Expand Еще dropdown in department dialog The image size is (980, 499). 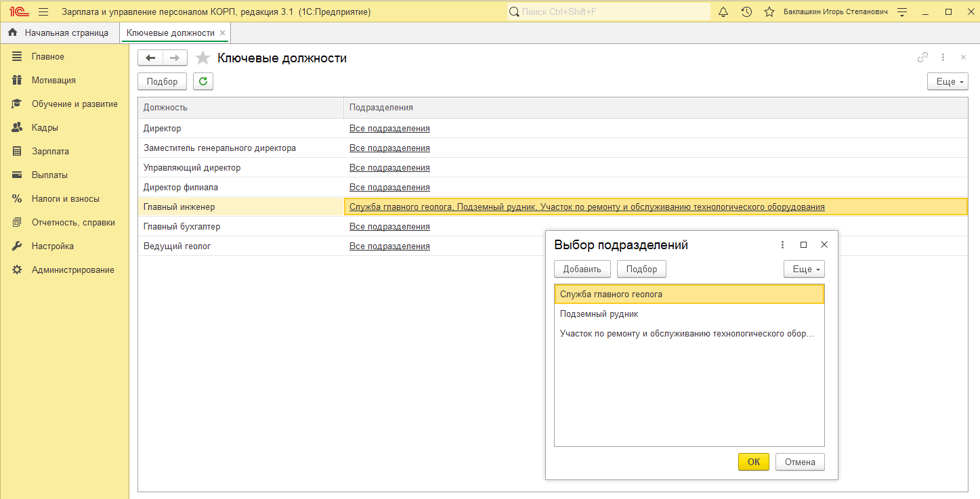click(804, 269)
